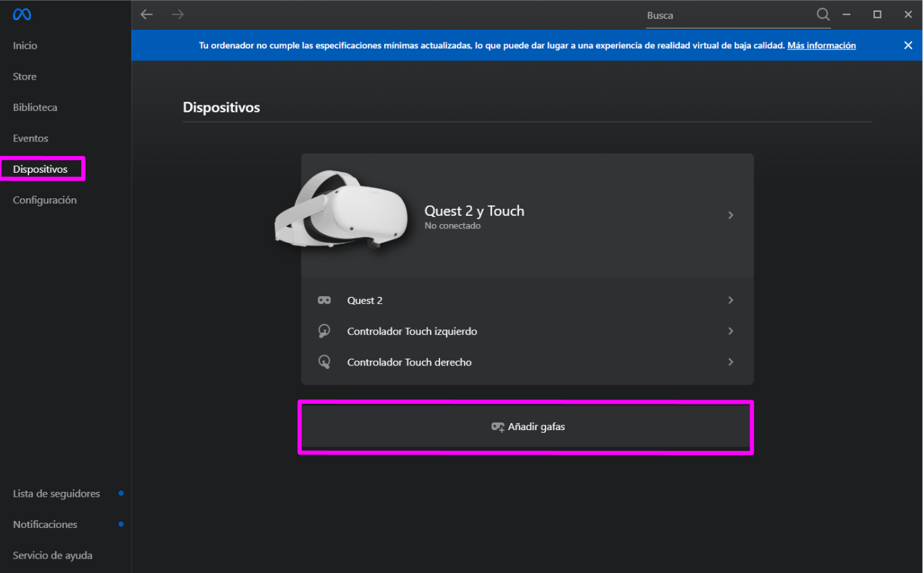Maximize the application window
Viewport: 924px width, 573px height.
tap(877, 15)
